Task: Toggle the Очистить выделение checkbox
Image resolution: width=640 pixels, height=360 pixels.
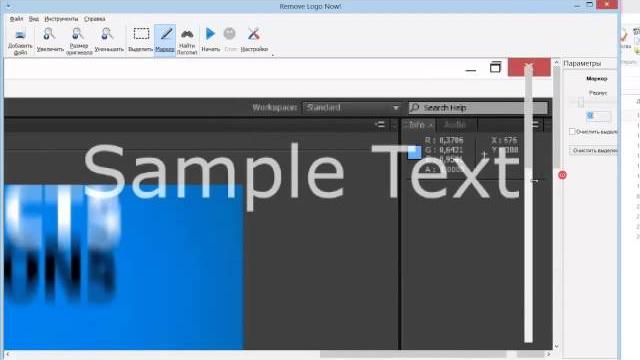Action: pyautogui.click(x=572, y=131)
